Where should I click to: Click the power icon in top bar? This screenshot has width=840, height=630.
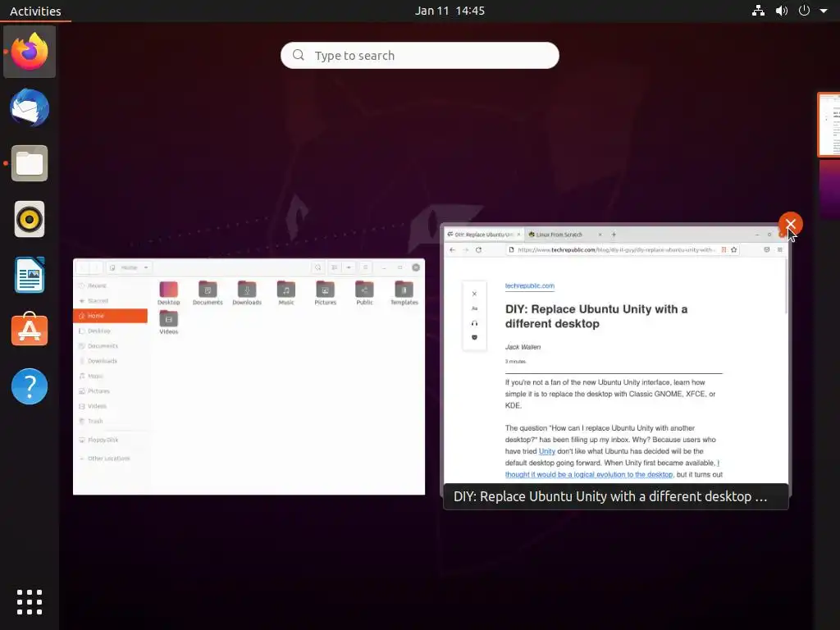pos(804,11)
